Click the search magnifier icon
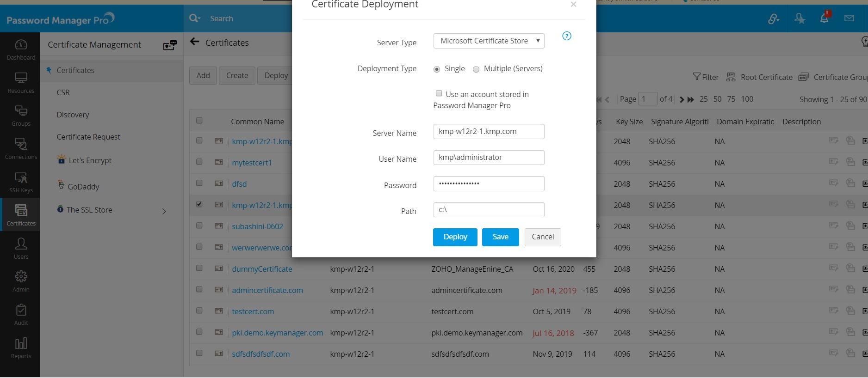The height and width of the screenshot is (378, 868). [193, 18]
